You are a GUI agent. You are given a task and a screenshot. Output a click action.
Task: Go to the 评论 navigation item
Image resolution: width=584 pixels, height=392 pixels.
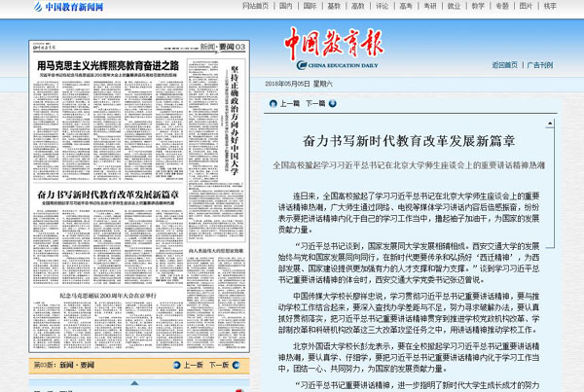(382, 6)
